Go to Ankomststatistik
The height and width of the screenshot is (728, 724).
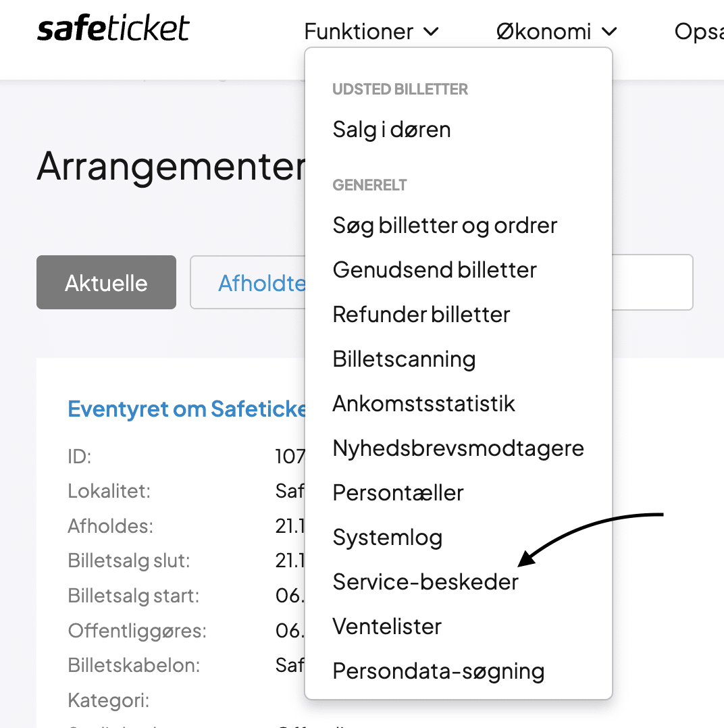pos(423,404)
